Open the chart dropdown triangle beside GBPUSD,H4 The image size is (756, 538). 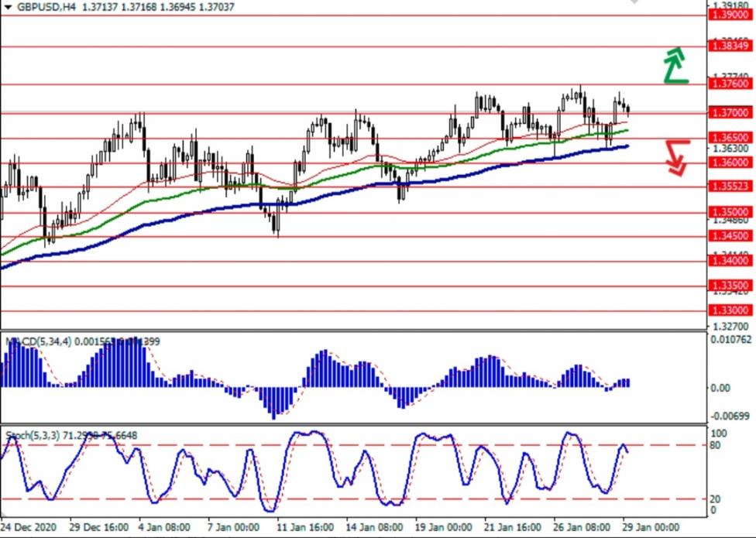(x=8, y=7)
